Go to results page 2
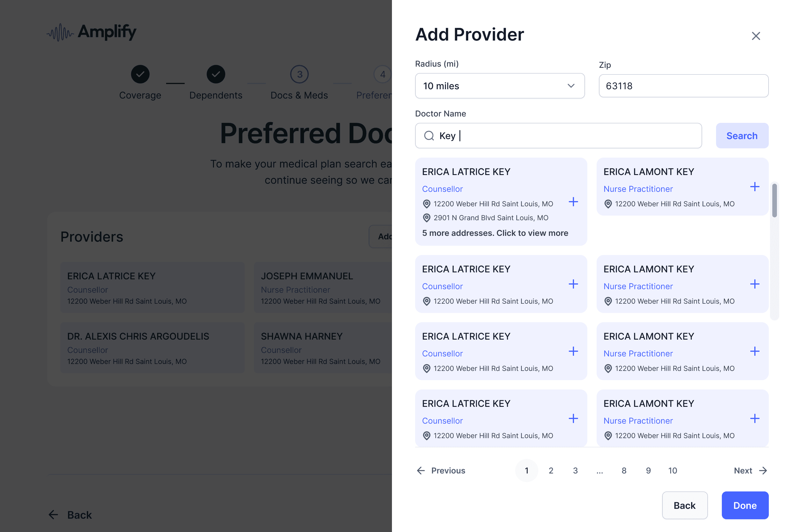The image size is (792, 532). pos(551,471)
